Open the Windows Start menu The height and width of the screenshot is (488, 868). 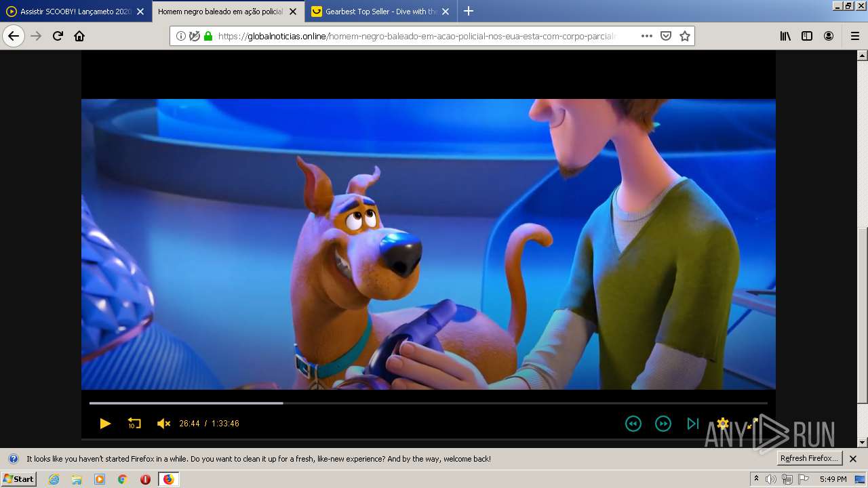coord(18,479)
